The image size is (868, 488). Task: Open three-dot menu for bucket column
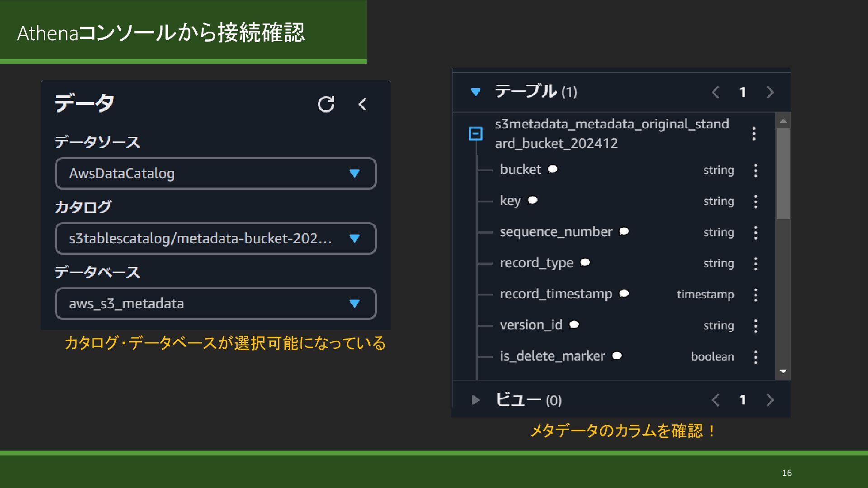[x=755, y=170]
